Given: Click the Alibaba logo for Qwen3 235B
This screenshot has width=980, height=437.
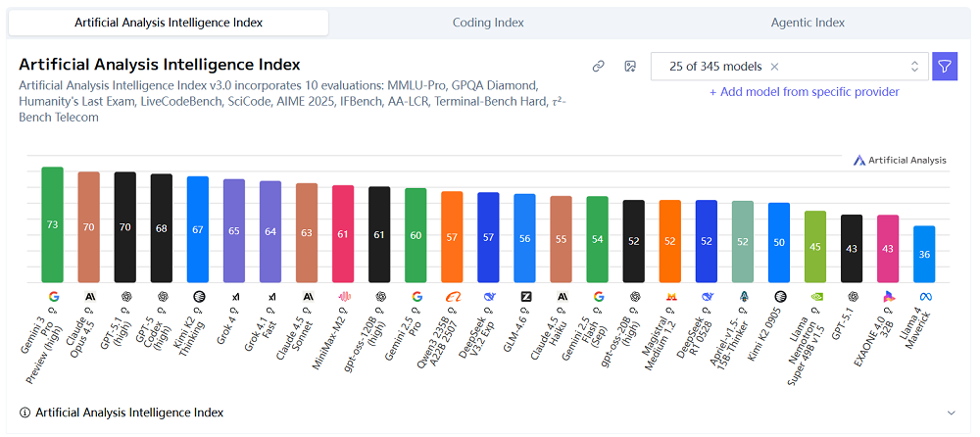Looking at the screenshot, I should tap(453, 296).
